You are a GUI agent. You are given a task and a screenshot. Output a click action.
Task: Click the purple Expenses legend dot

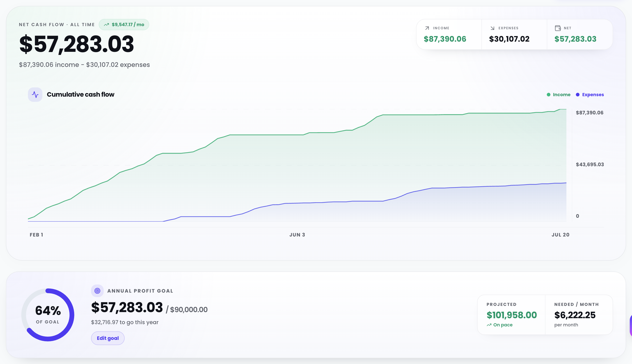[x=577, y=95]
